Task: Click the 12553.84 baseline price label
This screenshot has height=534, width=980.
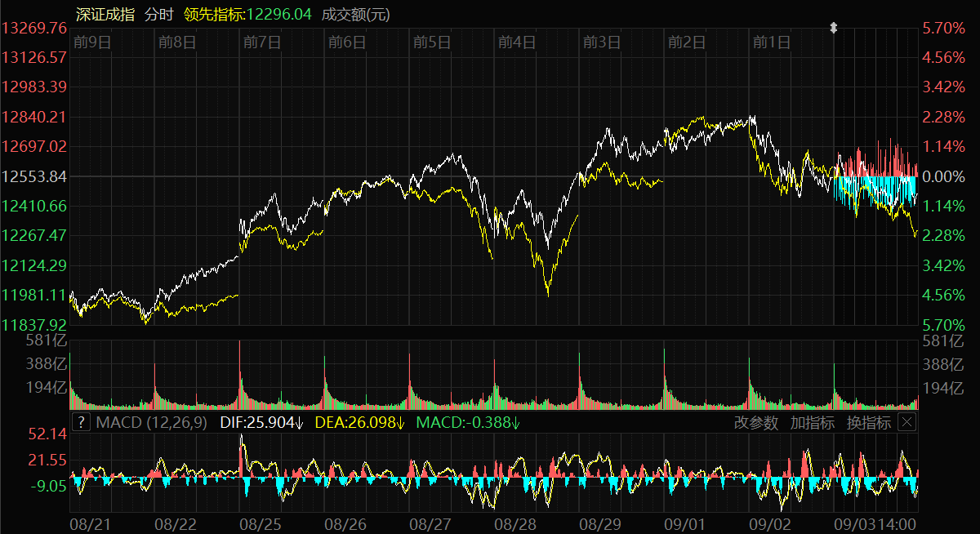Action: pos(34,176)
